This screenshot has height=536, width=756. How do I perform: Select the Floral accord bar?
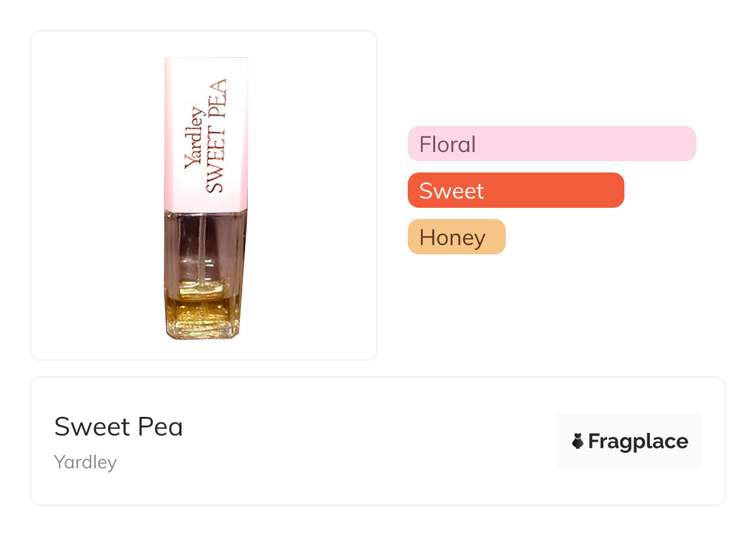pos(551,144)
